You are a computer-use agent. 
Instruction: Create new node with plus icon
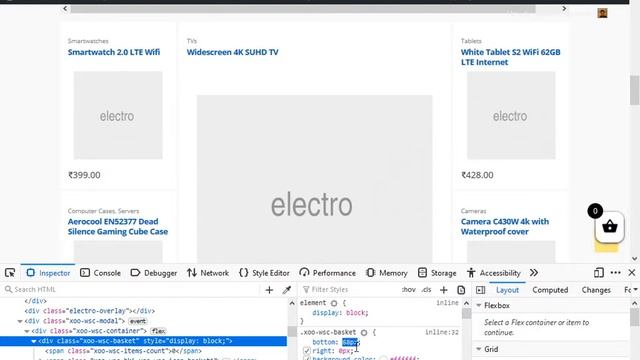pyautogui.click(x=269, y=290)
